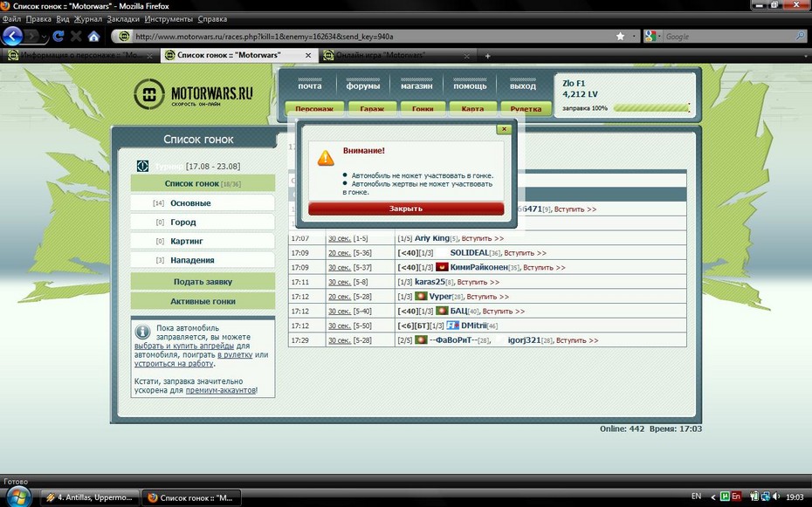Click the orange warning triangle icon
The height and width of the screenshot is (507, 812).
tap(326, 158)
